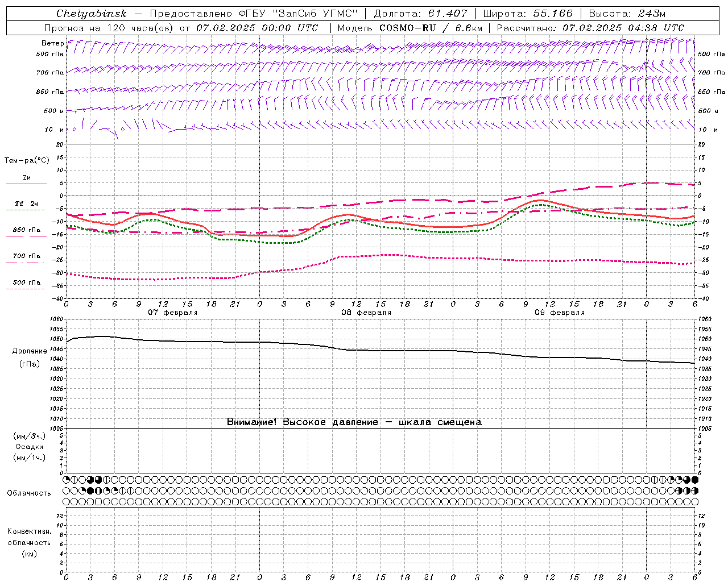Select the Td 2м dew point legend entry
The width and height of the screenshot is (728, 582).
26,203
